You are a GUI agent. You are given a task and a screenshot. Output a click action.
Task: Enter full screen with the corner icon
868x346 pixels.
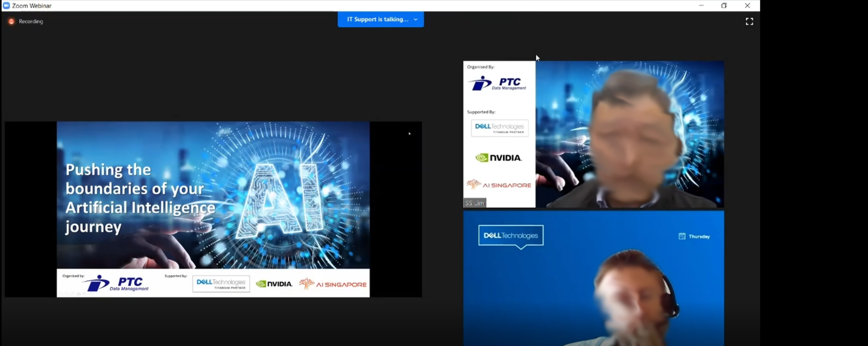click(749, 22)
